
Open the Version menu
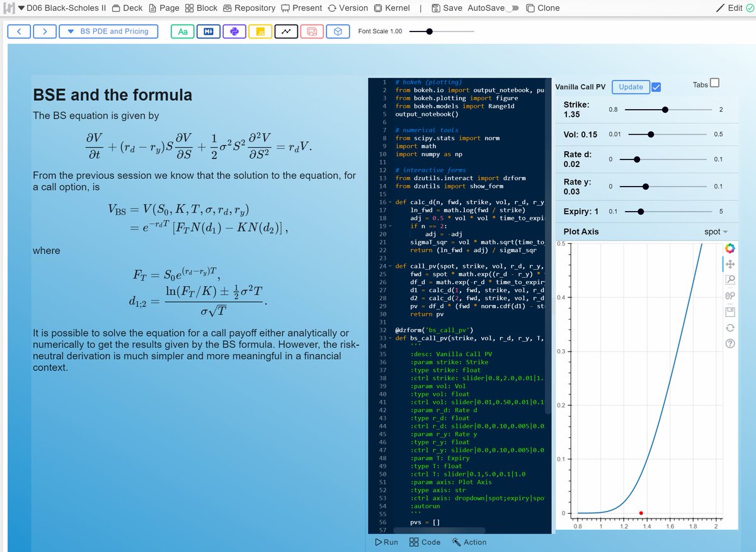point(348,8)
